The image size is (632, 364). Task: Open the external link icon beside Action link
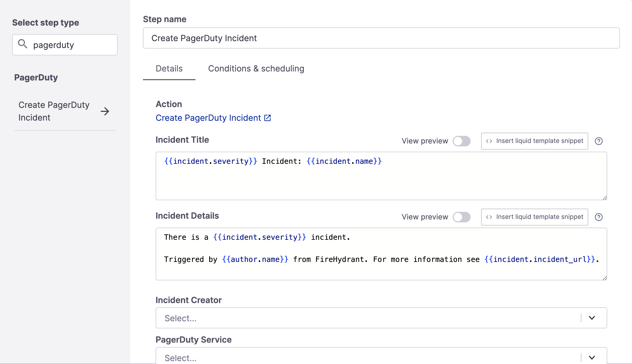267,118
